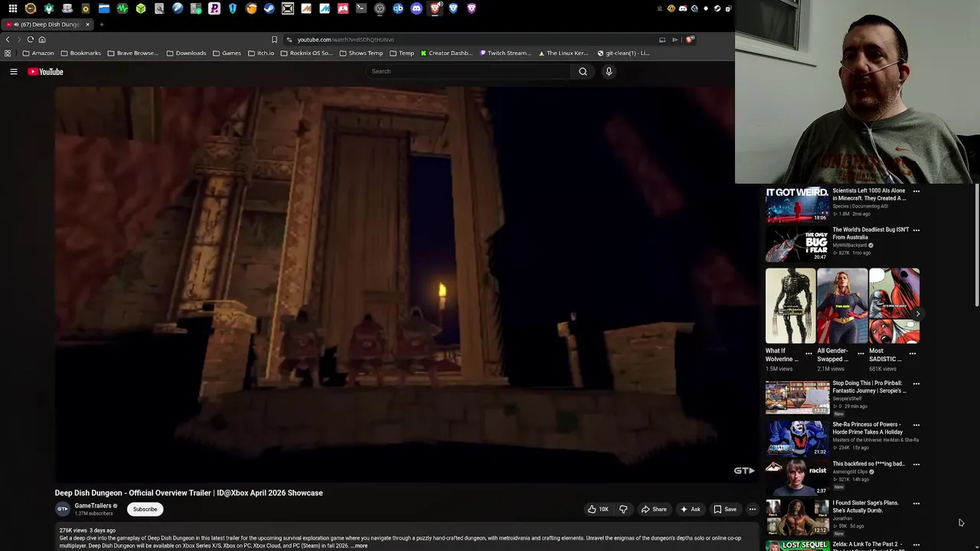980x551 pixels.
Task: Open Discord tray icon
Action: click(x=683, y=8)
